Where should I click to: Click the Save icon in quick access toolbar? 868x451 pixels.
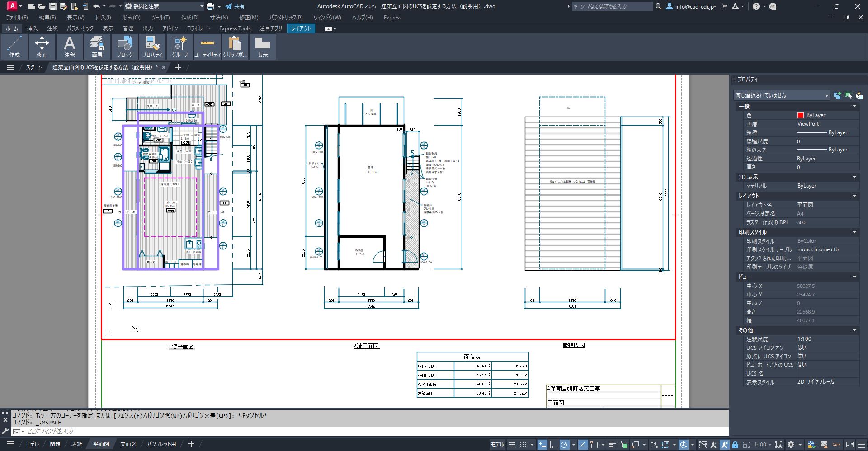(53, 6)
